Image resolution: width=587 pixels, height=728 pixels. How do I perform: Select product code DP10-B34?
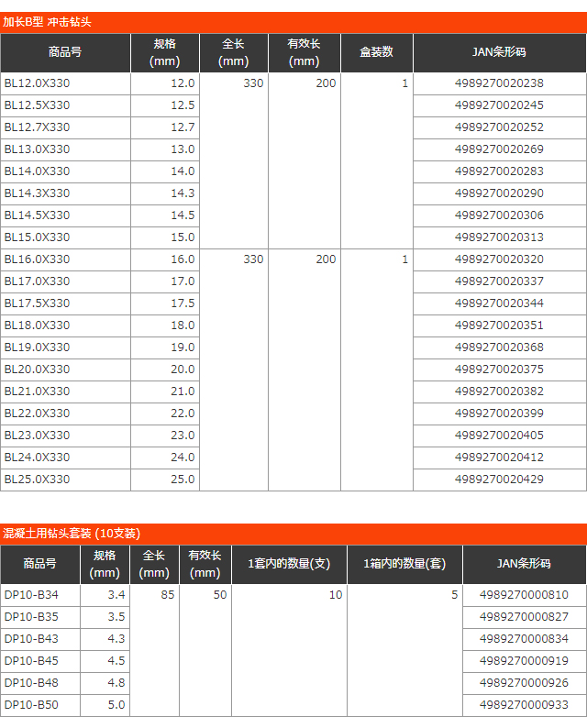pyautogui.click(x=31, y=595)
